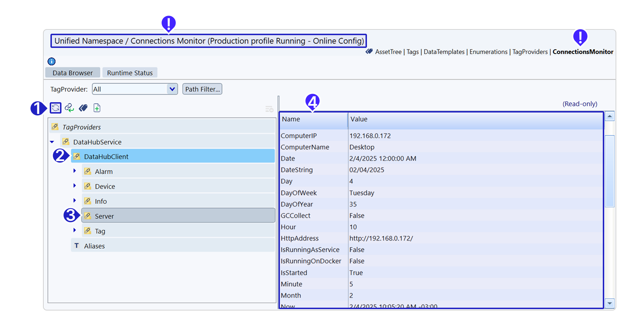Open the TagProvider dropdown
The height and width of the screenshot is (324, 644).
(x=172, y=89)
